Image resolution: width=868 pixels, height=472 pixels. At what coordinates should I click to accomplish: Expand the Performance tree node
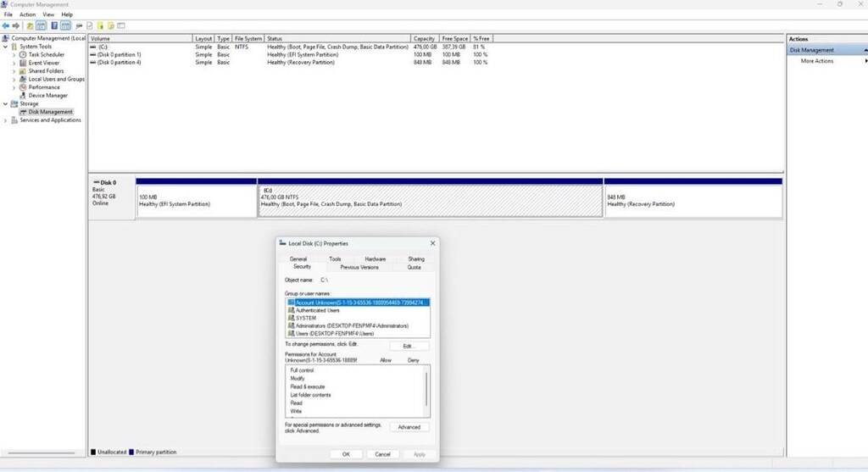point(14,87)
